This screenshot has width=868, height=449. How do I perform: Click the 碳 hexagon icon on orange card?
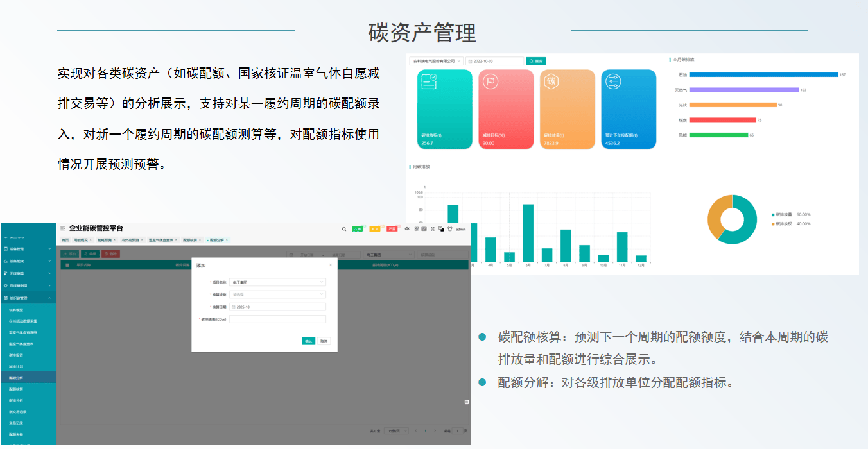[x=551, y=81]
